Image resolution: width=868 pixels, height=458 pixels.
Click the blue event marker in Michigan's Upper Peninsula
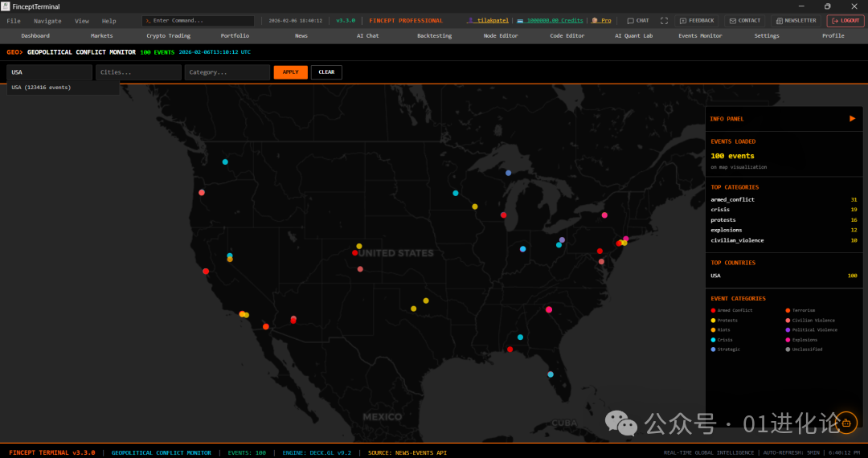[x=508, y=173]
